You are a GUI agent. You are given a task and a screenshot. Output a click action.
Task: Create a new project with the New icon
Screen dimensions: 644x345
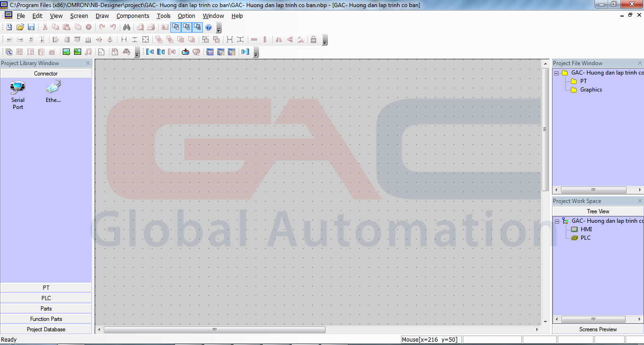[x=9, y=27]
